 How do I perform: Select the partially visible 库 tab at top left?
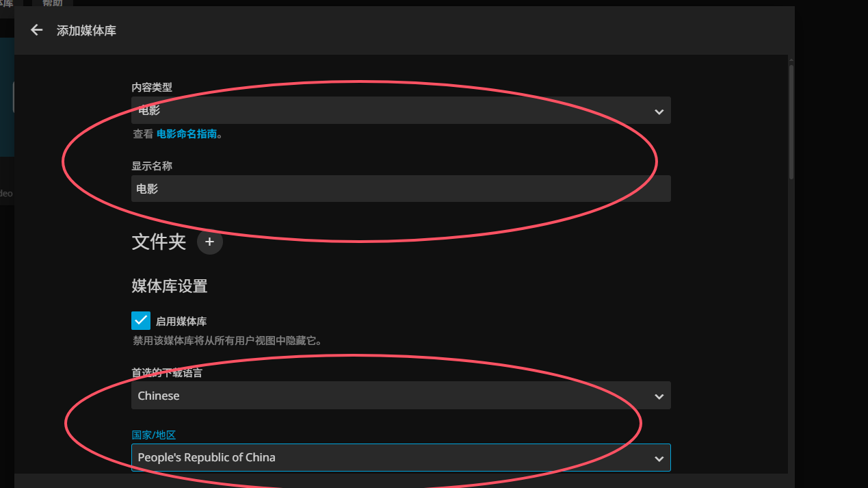7,3
